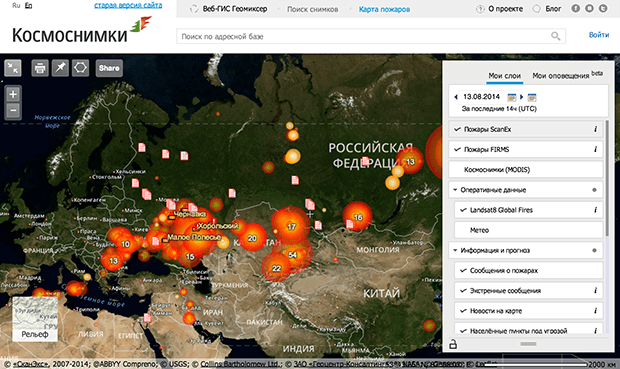Click the fire cluster marked 16

pyautogui.click(x=358, y=217)
